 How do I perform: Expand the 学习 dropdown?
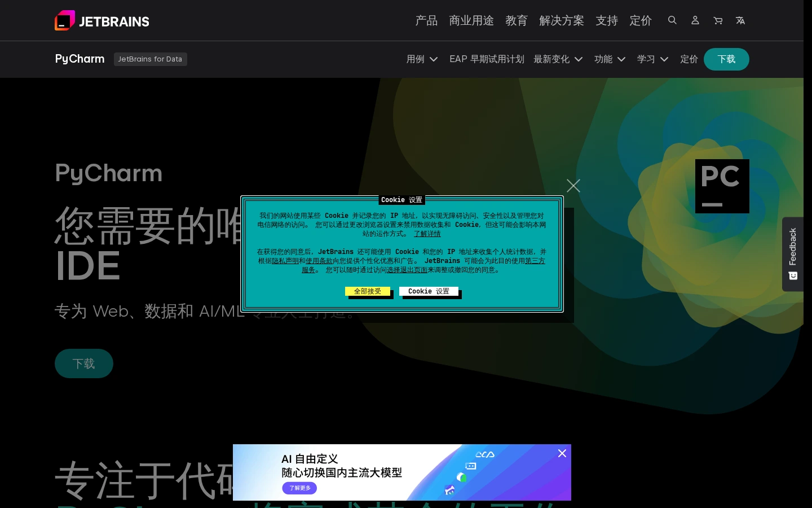click(x=652, y=59)
